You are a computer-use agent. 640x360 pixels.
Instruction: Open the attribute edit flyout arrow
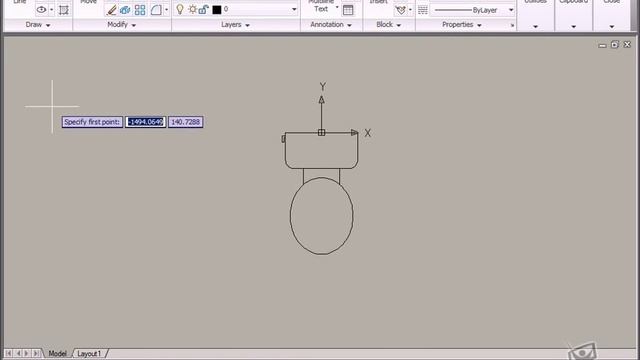(410, 10)
